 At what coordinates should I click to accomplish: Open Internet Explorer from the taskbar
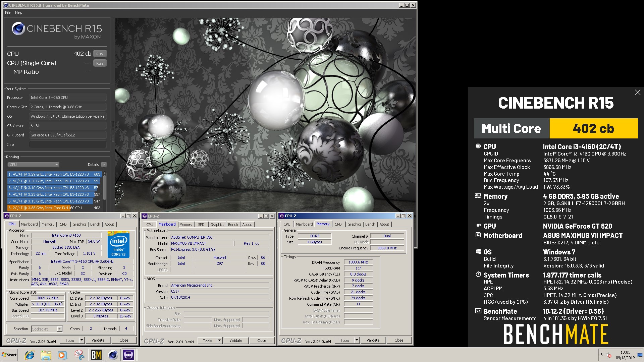point(30,355)
